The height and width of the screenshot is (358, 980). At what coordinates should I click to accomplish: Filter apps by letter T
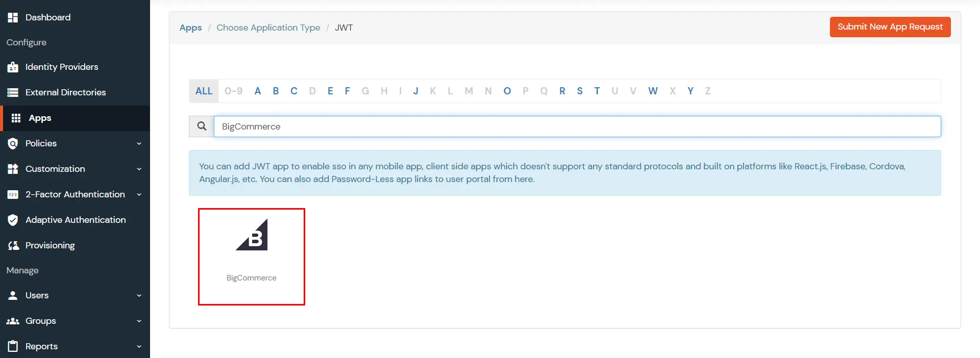coord(597,91)
